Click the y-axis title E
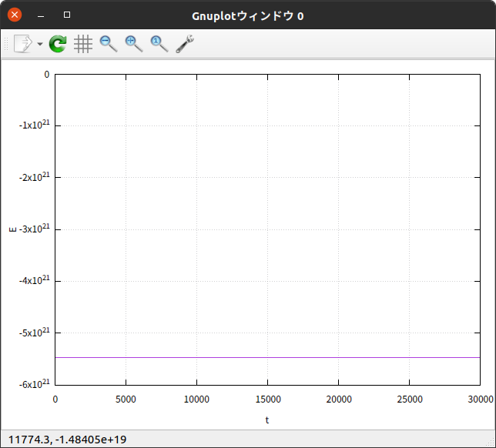 point(12,229)
